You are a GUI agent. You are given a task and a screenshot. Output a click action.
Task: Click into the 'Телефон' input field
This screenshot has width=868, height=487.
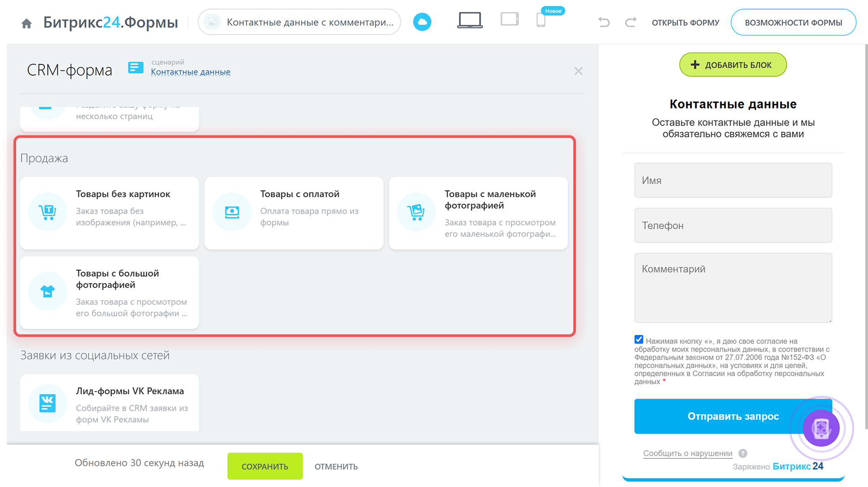coord(733,226)
